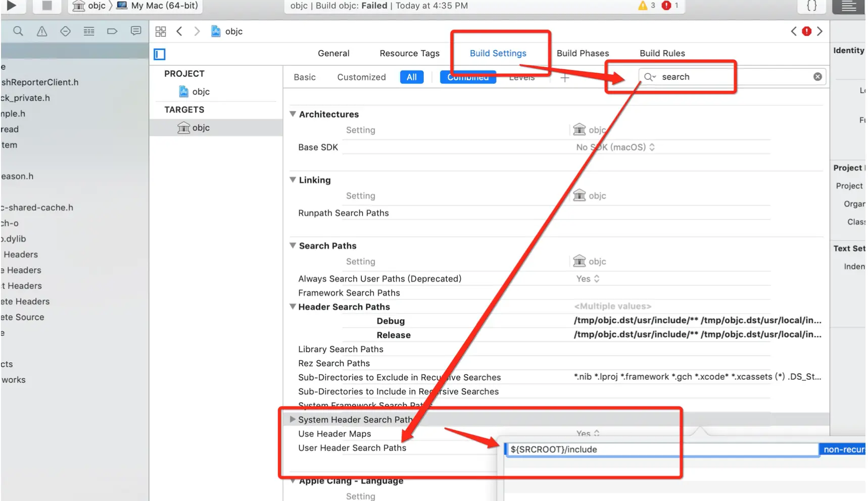Collapse Header Search Paths row
Viewport: 868px width, 501px height.
tap(293, 307)
